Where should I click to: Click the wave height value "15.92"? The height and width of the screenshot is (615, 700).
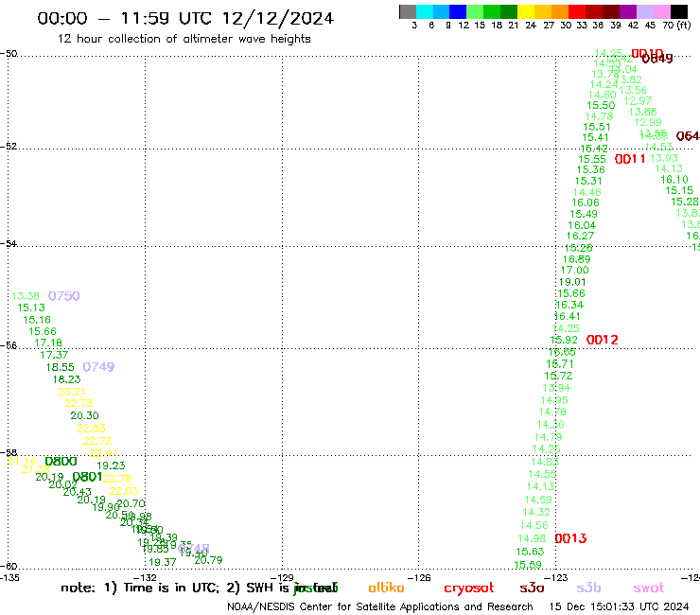564,340
